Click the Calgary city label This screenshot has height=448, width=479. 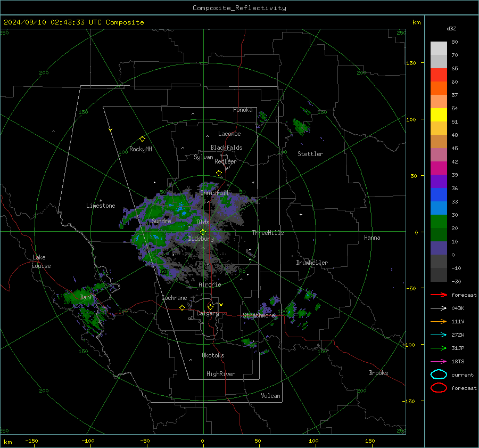[x=208, y=313]
